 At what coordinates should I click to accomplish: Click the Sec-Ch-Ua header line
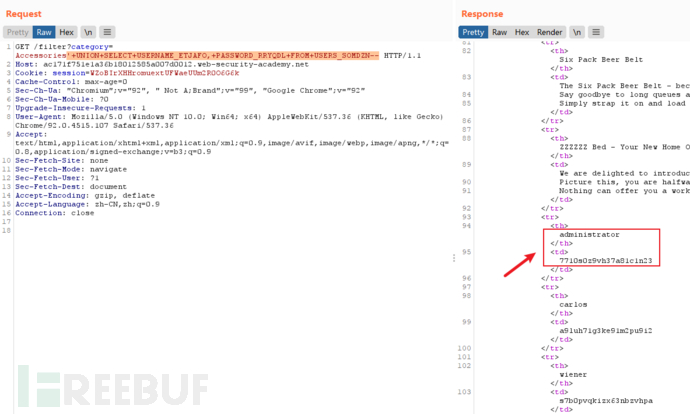pos(190,91)
